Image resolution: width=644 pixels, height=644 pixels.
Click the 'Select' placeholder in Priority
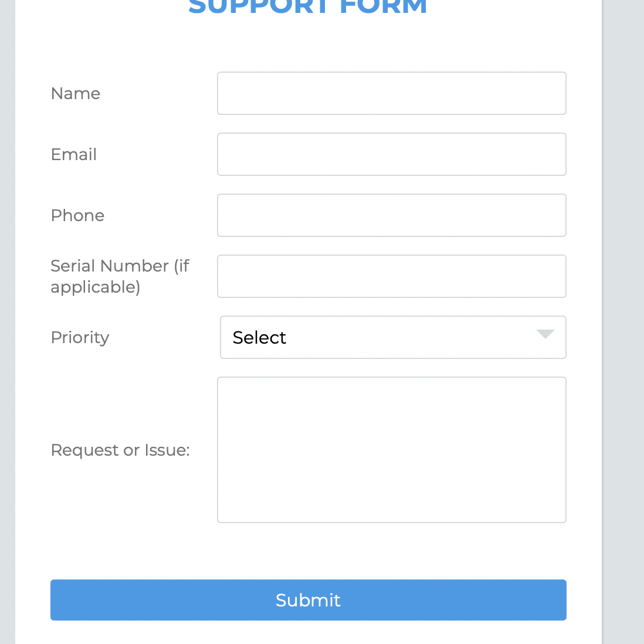tap(259, 337)
